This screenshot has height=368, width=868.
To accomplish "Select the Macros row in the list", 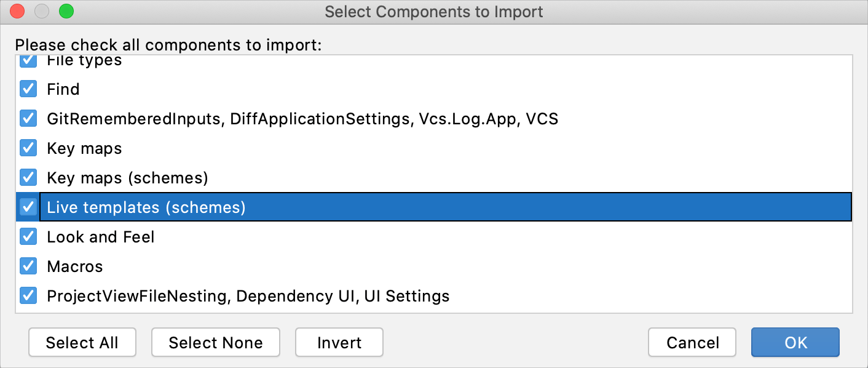I will [75, 266].
